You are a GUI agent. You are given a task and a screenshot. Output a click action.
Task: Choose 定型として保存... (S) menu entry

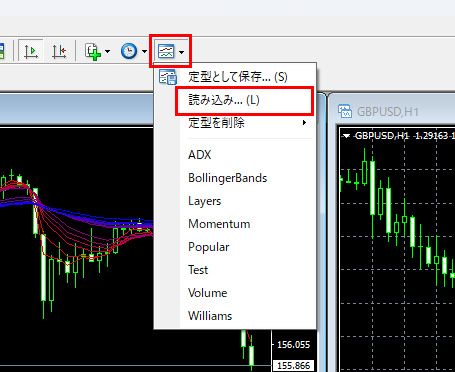(235, 77)
